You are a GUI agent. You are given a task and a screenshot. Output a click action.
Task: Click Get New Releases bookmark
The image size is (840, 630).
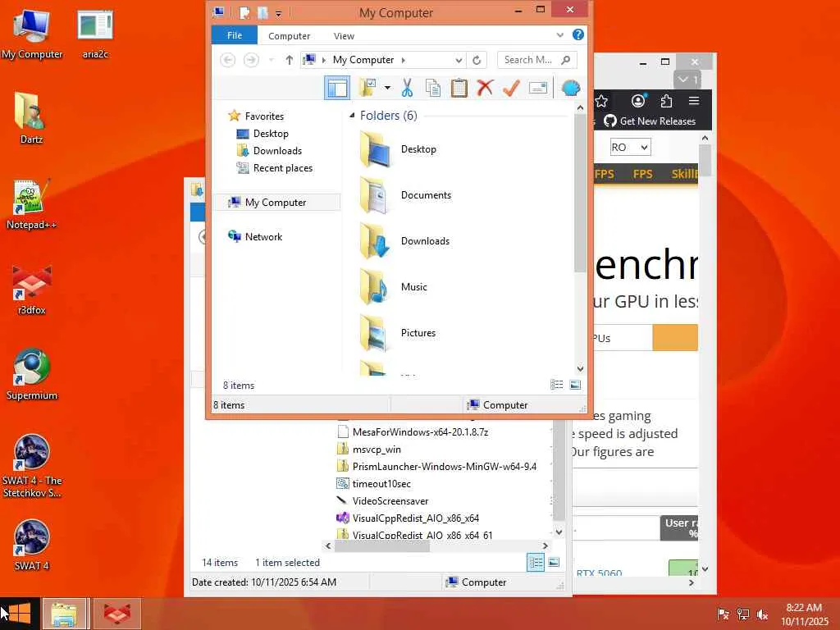click(650, 121)
